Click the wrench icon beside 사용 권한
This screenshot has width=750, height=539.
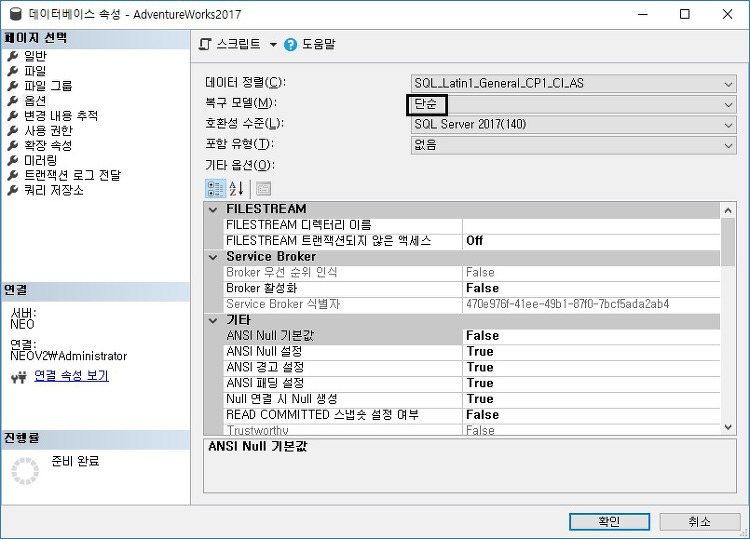[x=13, y=131]
